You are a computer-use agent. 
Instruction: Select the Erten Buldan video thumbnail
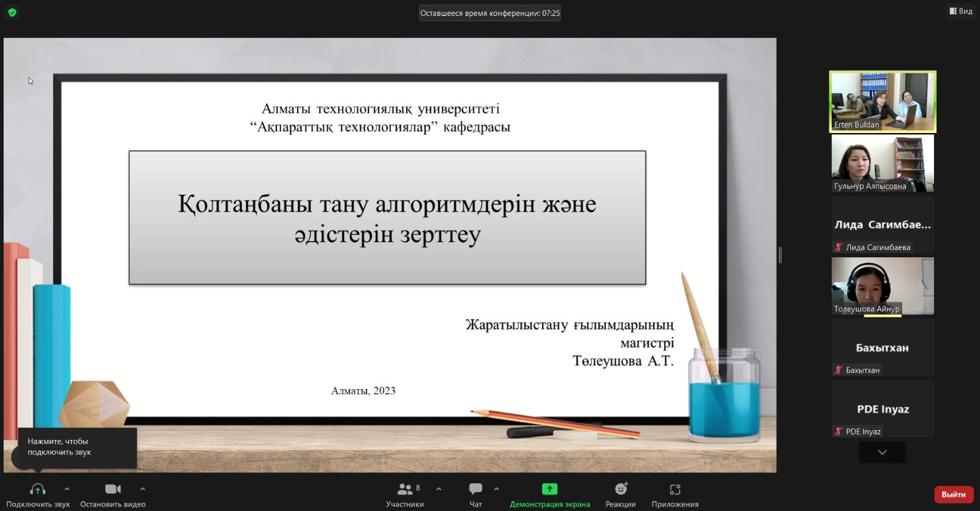point(883,102)
